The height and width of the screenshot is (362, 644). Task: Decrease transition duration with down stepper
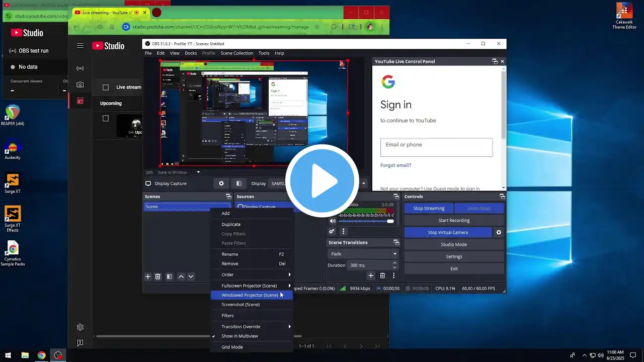click(x=394, y=267)
